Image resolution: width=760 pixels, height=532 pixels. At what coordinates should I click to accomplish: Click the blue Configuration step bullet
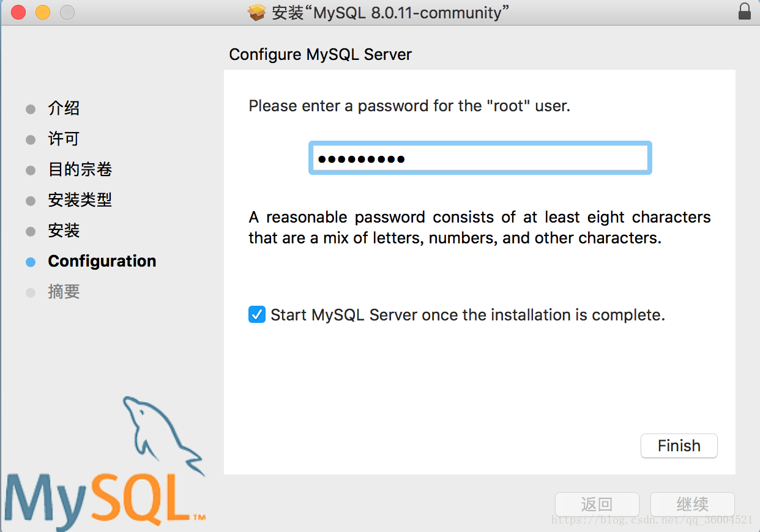click(31, 262)
